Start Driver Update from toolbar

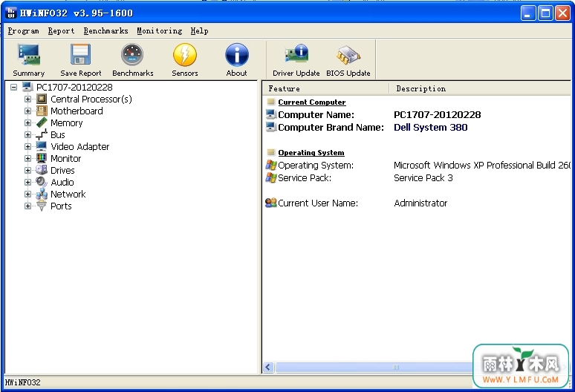pyautogui.click(x=296, y=54)
